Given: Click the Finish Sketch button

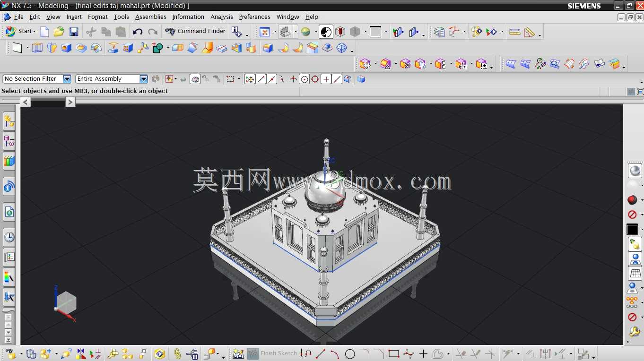Looking at the screenshot, I should (x=272, y=353).
